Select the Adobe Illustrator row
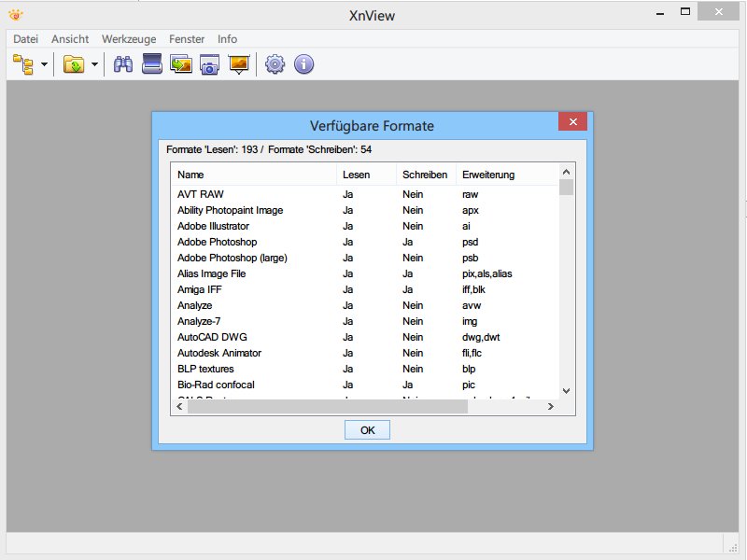This screenshot has width=747, height=560. coord(365,226)
